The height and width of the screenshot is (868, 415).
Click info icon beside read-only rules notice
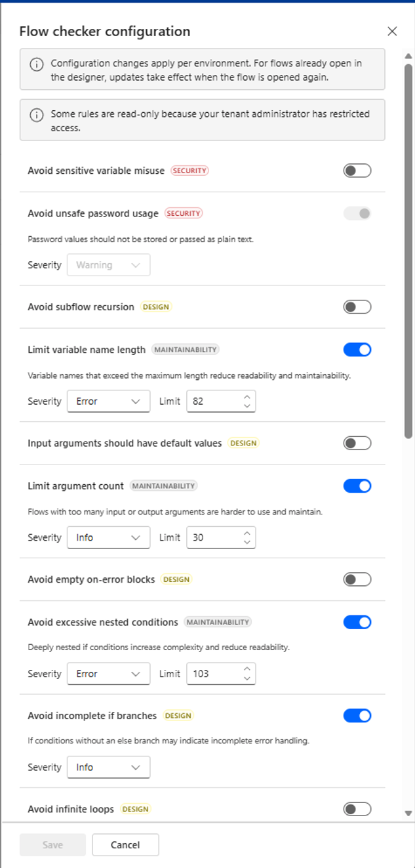tap(37, 114)
